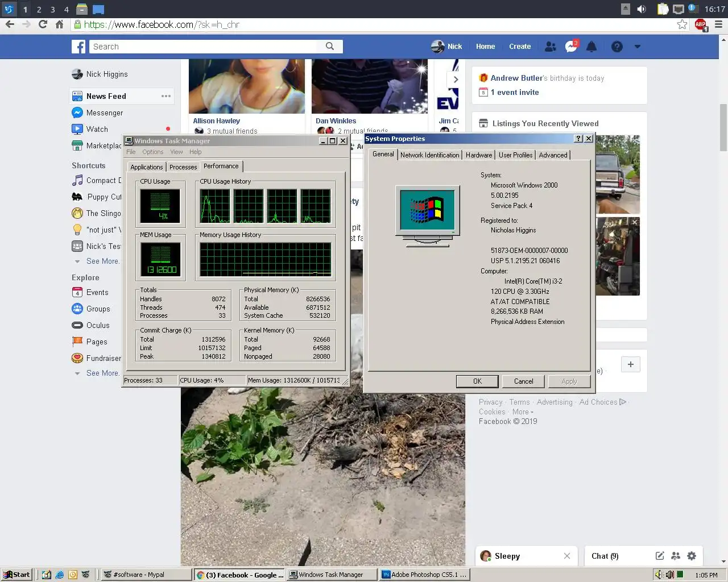The width and height of the screenshot is (728, 582).
Task: Open Oculus in the Explore section
Action: 90,325
